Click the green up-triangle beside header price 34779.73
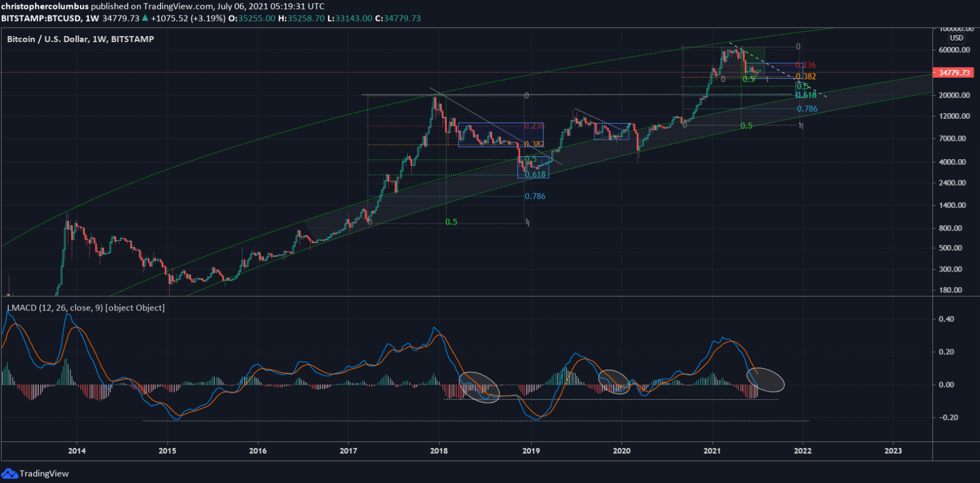 tap(145, 18)
